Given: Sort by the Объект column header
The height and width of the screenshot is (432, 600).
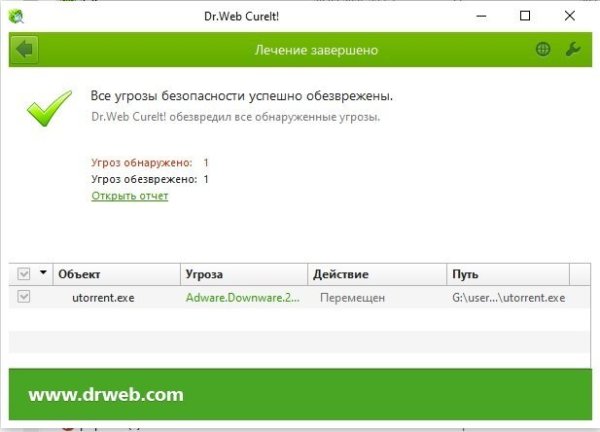Looking at the screenshot, I should 117,274.
